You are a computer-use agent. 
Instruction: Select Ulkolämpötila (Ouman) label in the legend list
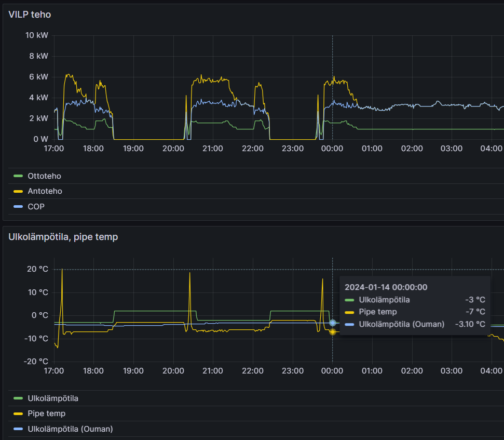70,429
